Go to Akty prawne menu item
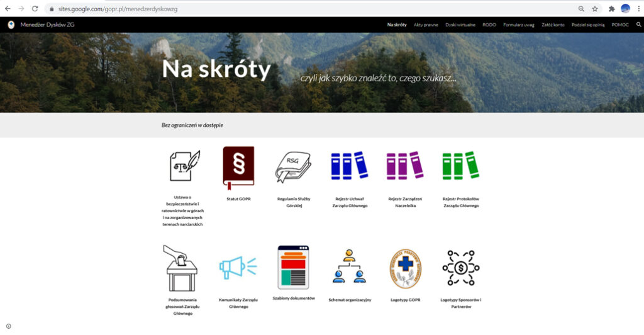This screenshot has height=335, width=644. tap(426, 25)
